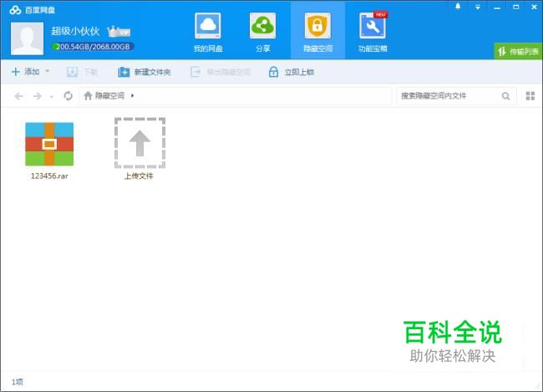
Task: Click the username 超级小伙伙
Action: (75, 31)
